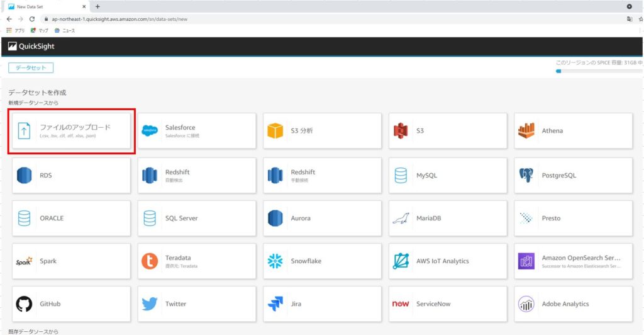Click the Presto dotted icon
The height and width of the screenshot is (335, 644).
(526, 219)
